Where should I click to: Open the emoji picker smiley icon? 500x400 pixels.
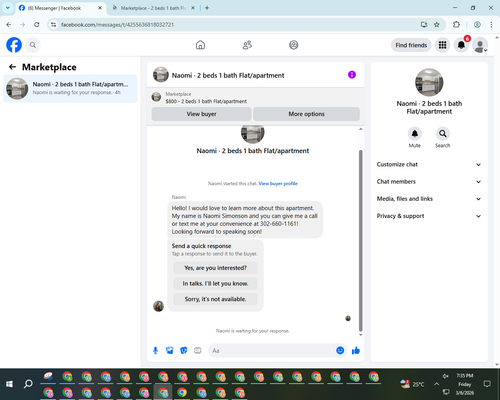pyautogui.click(x=340, y=350)
